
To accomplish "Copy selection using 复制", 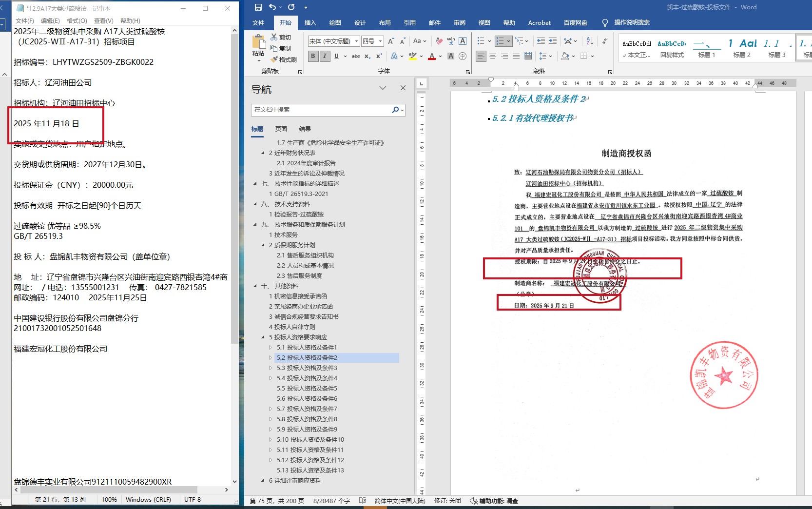I will coord(281,48).
